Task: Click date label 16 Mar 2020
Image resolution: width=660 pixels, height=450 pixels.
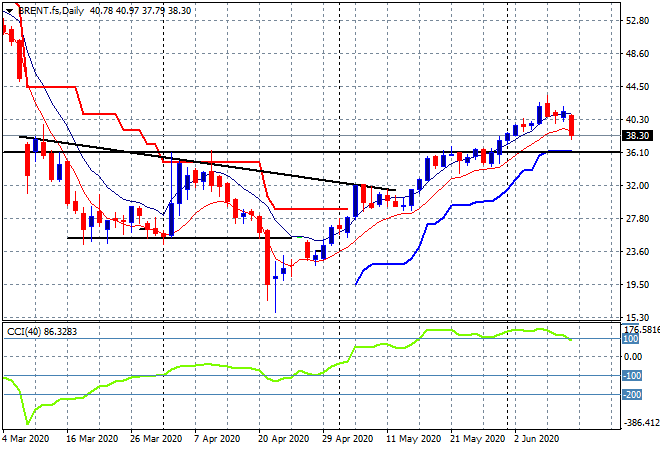Action: [x=92, y=439]
